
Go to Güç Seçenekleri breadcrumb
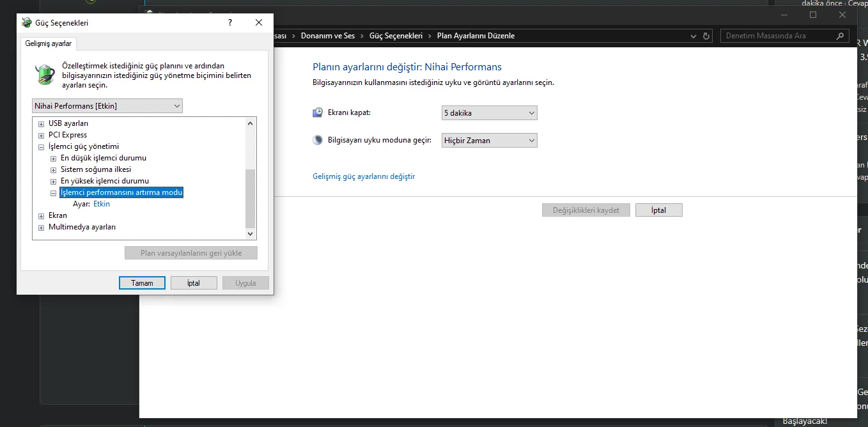[x=396, y=36]
